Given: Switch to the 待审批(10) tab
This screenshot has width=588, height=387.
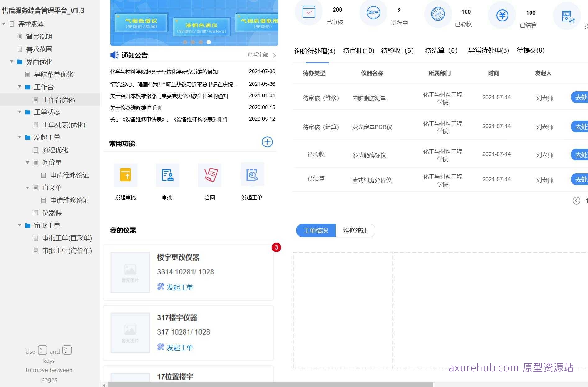Looking at the screenshot, I should (358, 50).
